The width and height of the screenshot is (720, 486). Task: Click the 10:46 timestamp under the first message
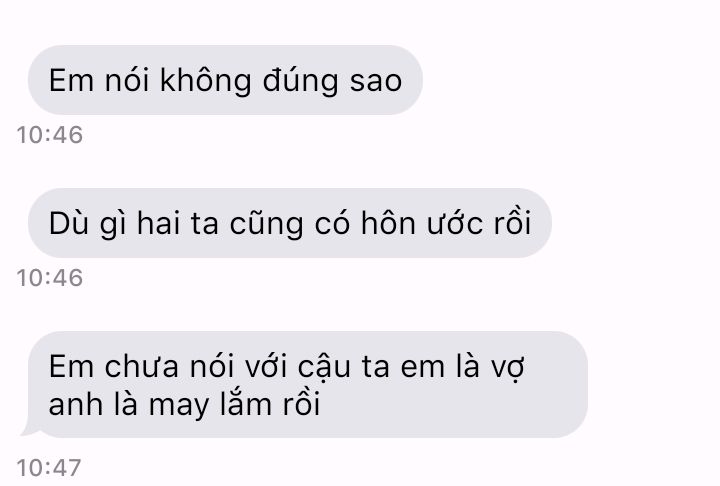tap(50, 135)
